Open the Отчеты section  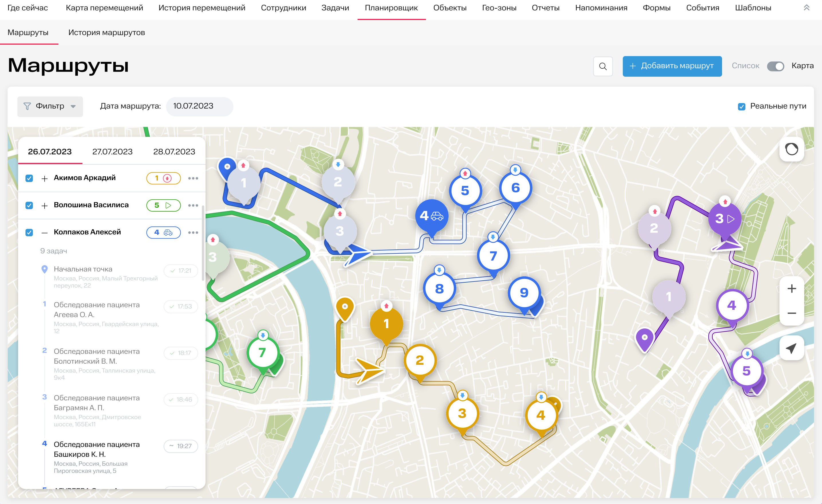545,8
